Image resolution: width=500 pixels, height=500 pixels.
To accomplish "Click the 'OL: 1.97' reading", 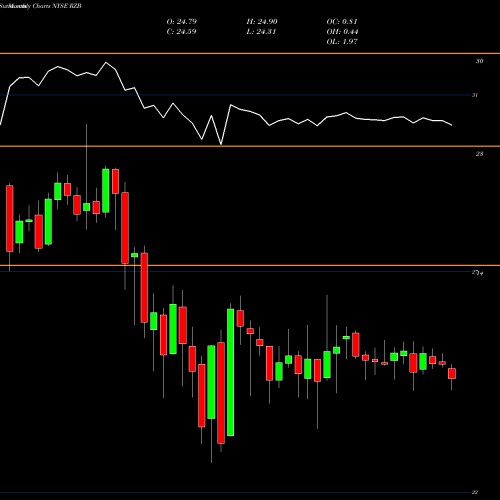I will click(x=342, y=42).
